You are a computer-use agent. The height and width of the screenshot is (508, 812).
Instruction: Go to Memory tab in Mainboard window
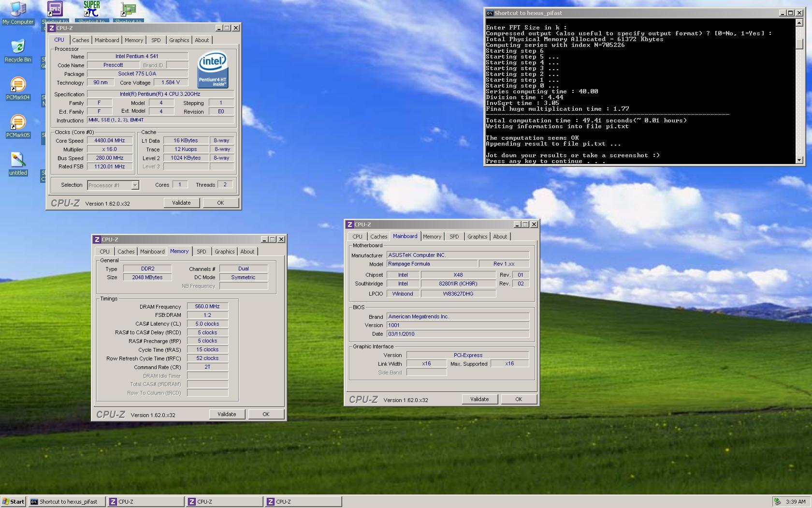click(432, 237)
